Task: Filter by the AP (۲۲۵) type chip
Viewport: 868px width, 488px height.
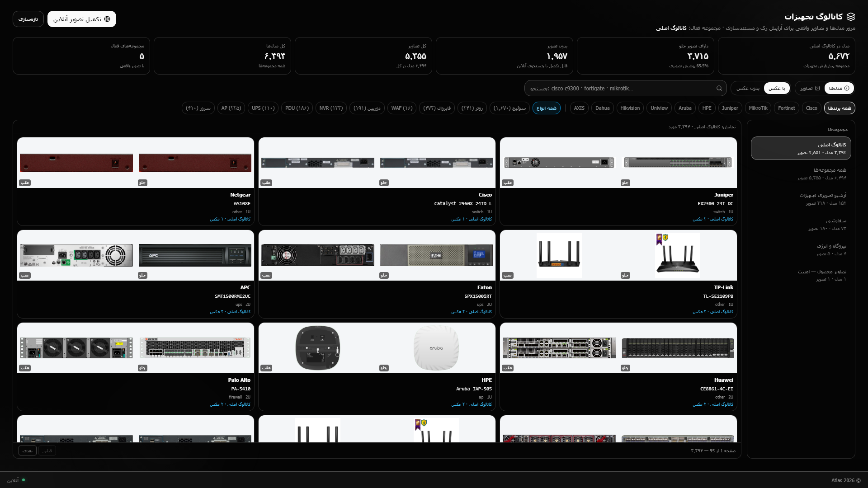Action: pos(231,108)
